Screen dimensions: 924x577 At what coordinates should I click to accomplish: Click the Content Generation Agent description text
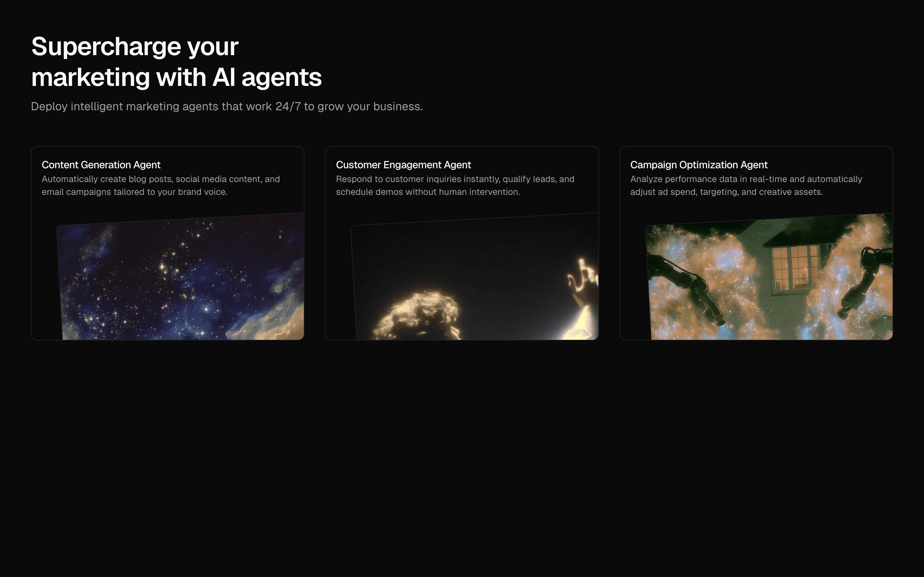click(x=160, y=186)
